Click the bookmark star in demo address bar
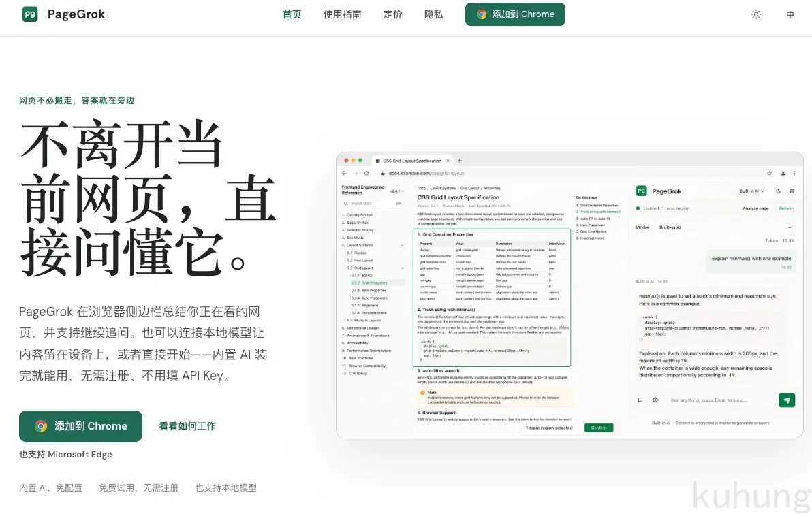This screenshot has height=514, width=812. [769, 174]
